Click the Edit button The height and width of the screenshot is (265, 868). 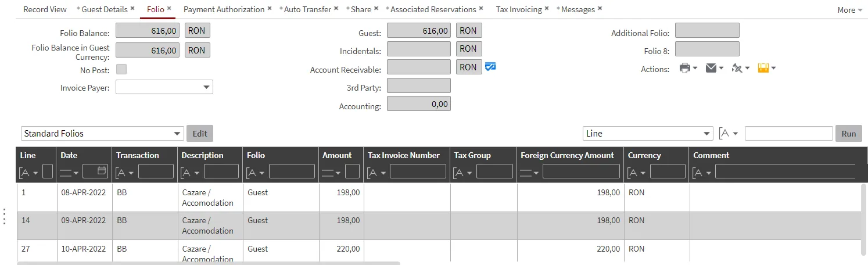(x=200, y=133)
